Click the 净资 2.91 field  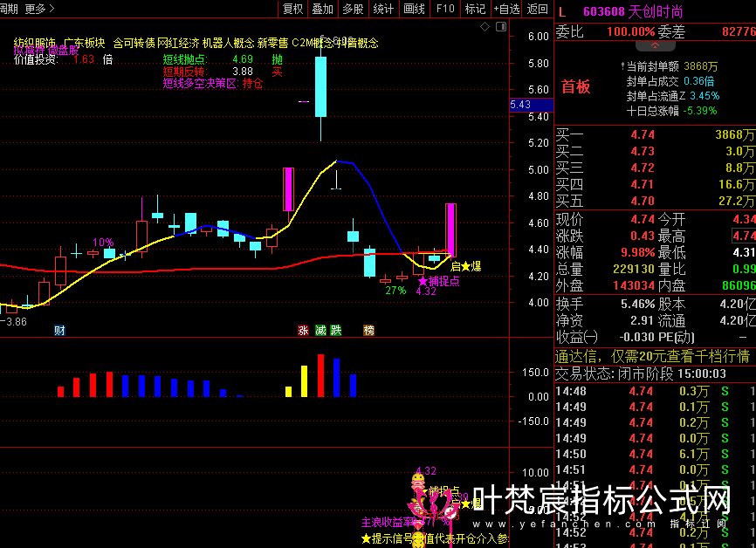pos(606,320)
